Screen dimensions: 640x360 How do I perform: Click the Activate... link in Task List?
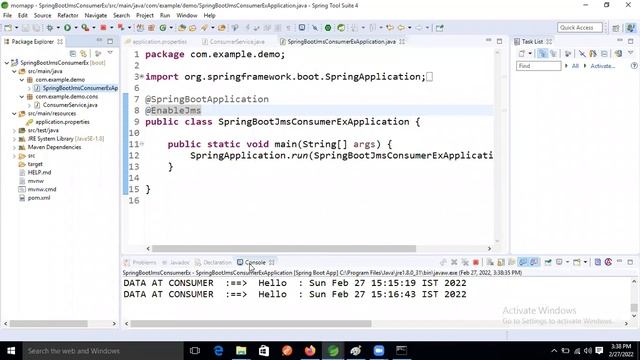click(603, 66)
